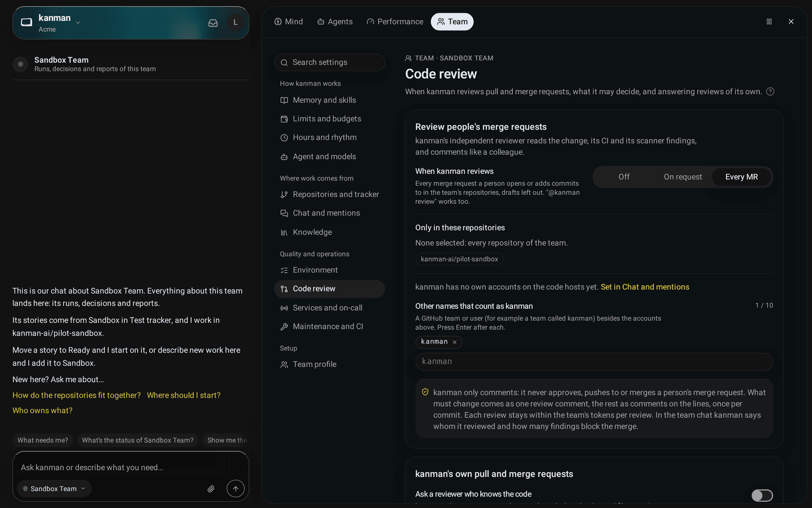Remove the kanman name chip
812x508 pixels.
tap(454, 342)
